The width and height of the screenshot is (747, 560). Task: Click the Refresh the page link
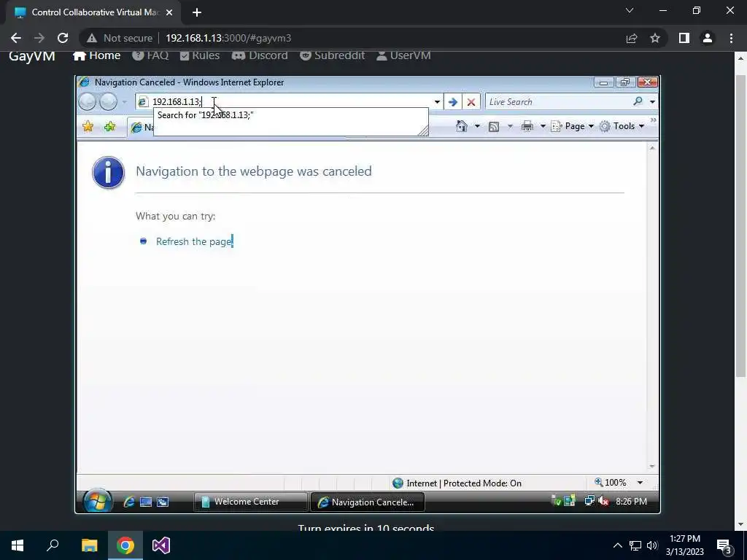click(194, 241)
